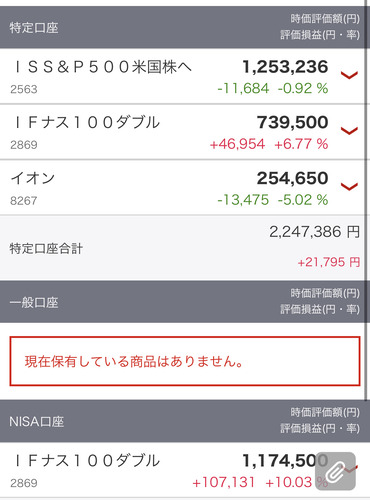Click the 2,247,386 円 total amount
The image size is (370, 500).
(315, 232)
